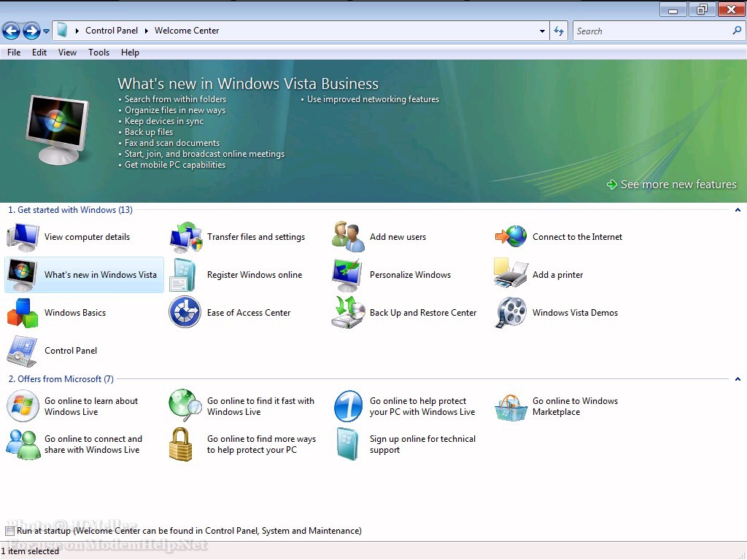The image size is (747, 560).
Task: Click the Connect to the Internet globe icon
Action: pyautogui.click(x=511, y=237)
